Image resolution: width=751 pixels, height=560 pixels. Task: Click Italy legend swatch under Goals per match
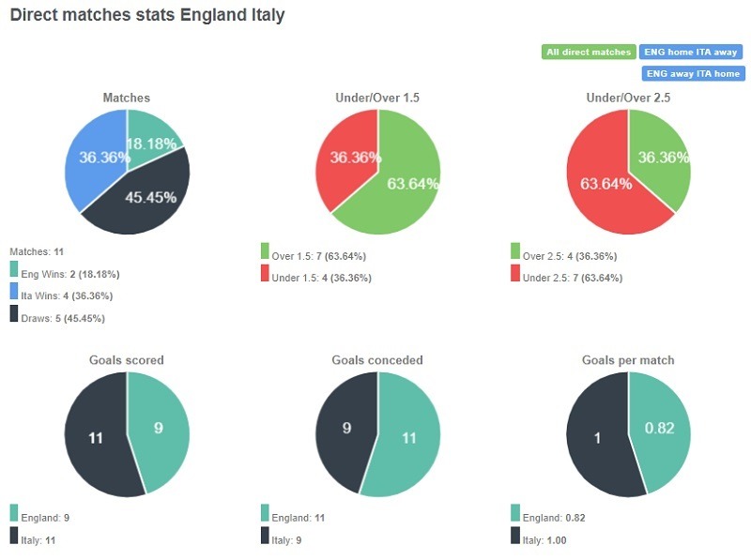515,536
